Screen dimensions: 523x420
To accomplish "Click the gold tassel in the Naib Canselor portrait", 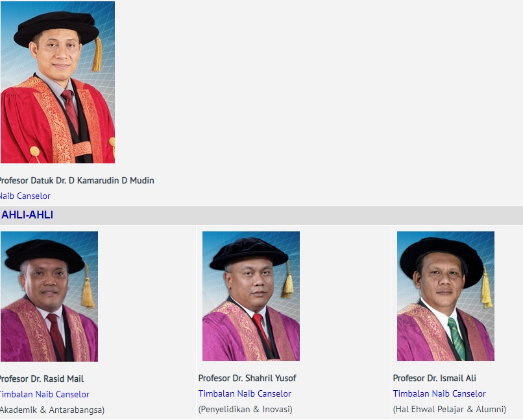I will pos(97,55).
